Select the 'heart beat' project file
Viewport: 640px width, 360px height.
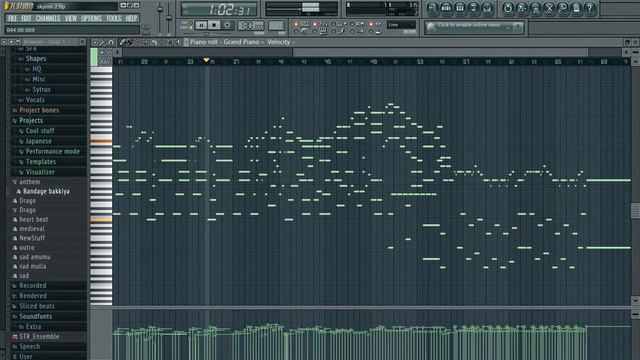34,220
